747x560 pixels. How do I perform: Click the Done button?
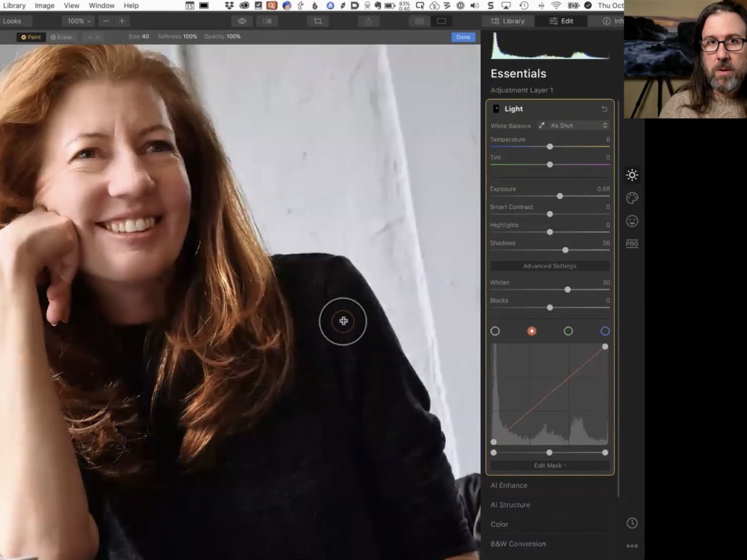tap(463, 37)
